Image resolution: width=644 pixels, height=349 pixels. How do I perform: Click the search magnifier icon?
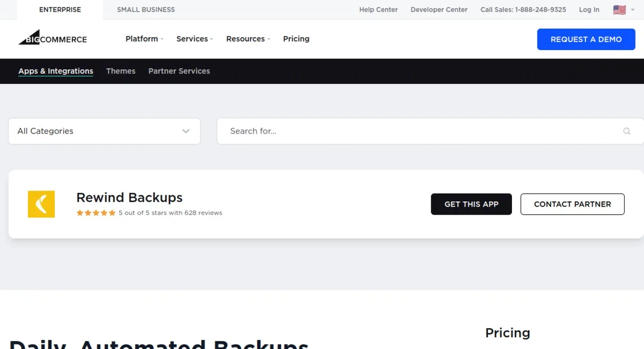626,131
